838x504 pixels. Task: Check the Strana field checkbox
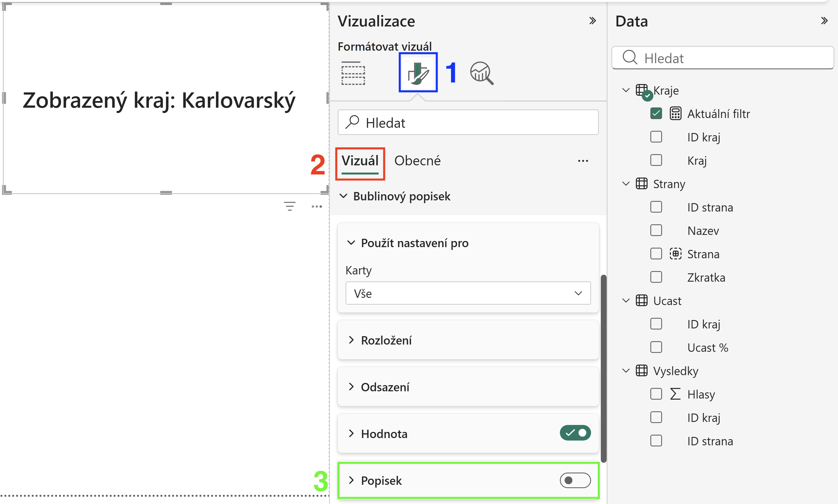656,254
